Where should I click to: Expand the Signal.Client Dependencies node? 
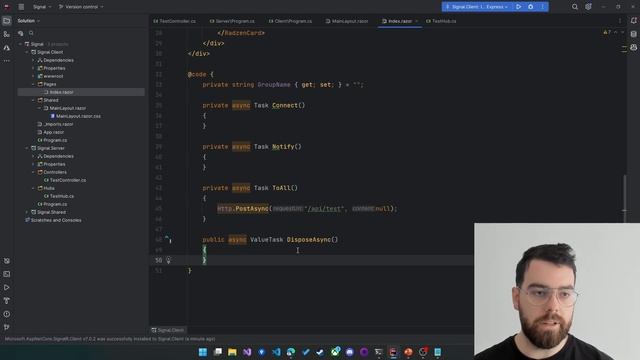[x=33, y=60]
